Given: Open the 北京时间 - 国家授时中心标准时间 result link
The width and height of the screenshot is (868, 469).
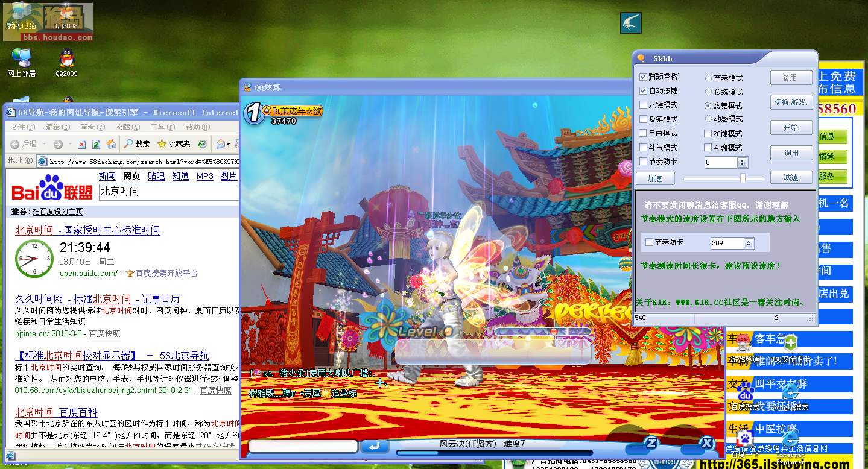Looking at the screenshot, I should pyautogui.click(x=87, y=230).
